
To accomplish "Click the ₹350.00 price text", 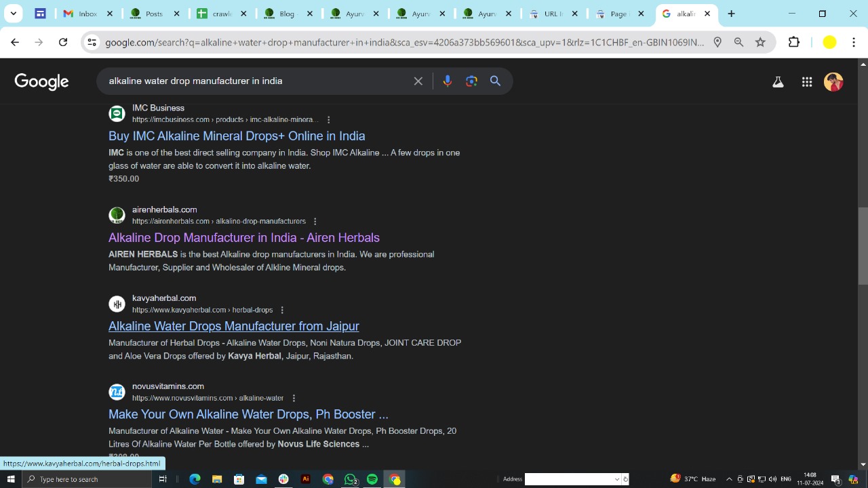I will point(123,179).
